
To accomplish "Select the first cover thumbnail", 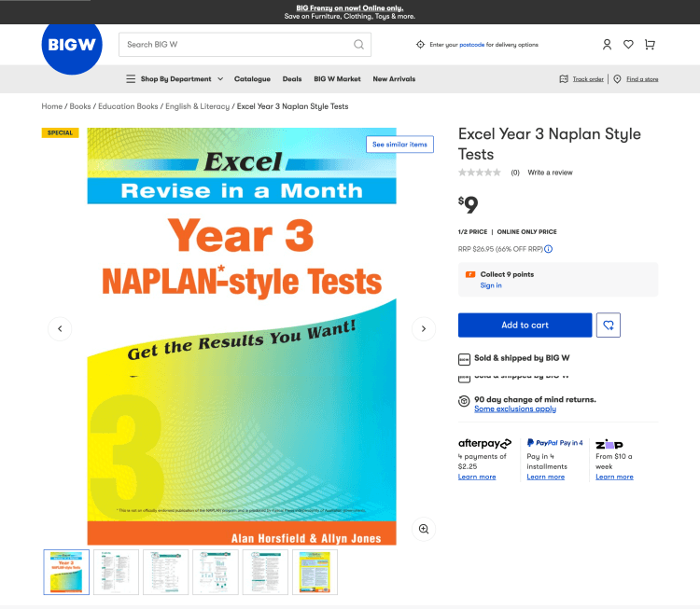I will coord(66,572).
